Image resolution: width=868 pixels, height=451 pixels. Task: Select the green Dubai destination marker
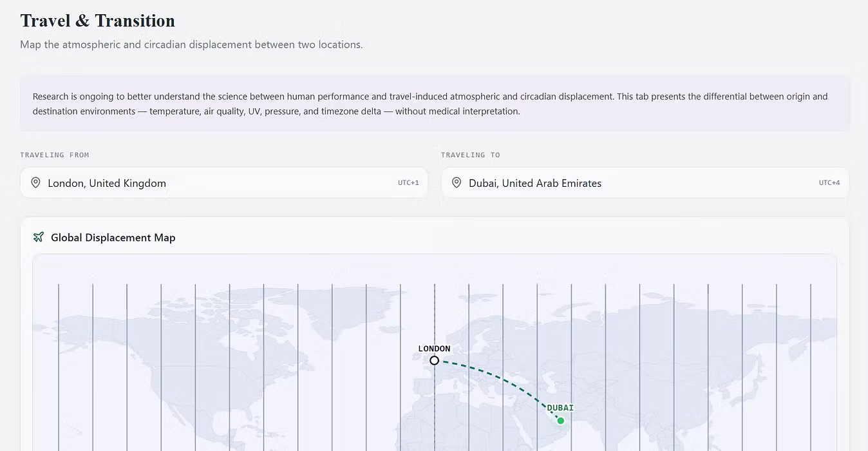(560, 421)
